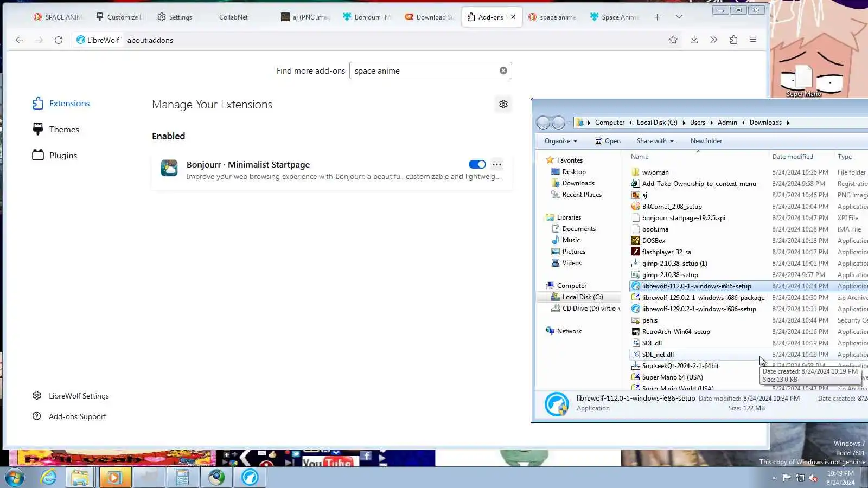Clear the add-ons search field
The height and width of the screenshot is (488, 868).
503,70
